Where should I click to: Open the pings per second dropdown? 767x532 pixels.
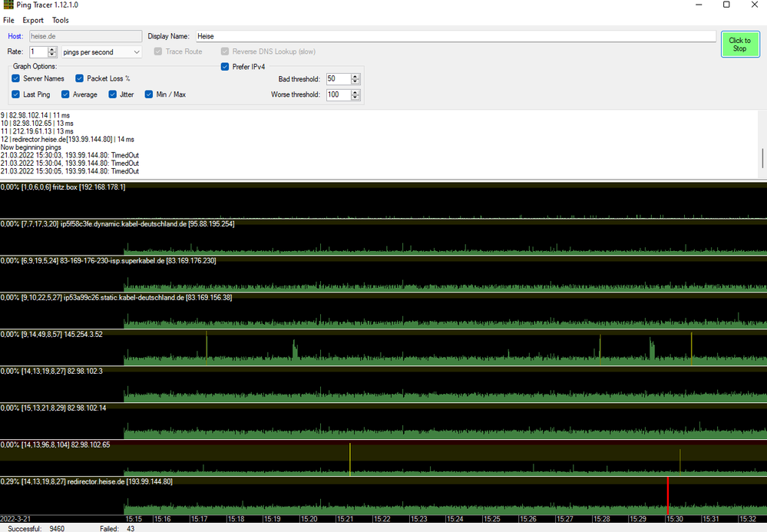(101, 52)
